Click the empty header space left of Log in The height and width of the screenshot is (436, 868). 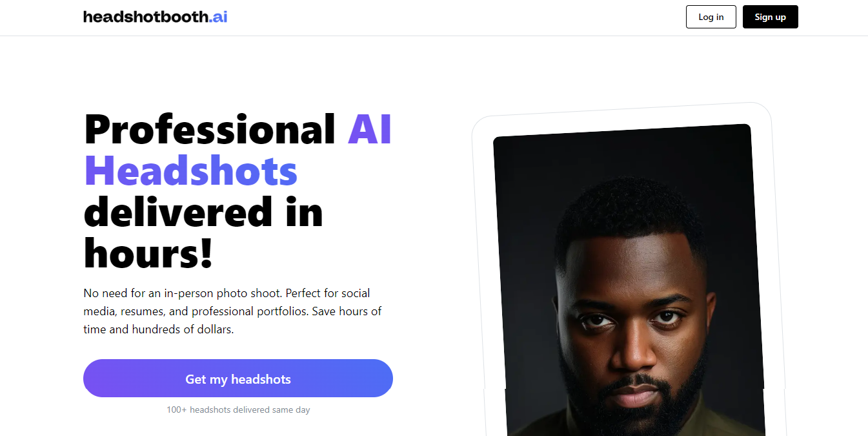click(452, 17)
